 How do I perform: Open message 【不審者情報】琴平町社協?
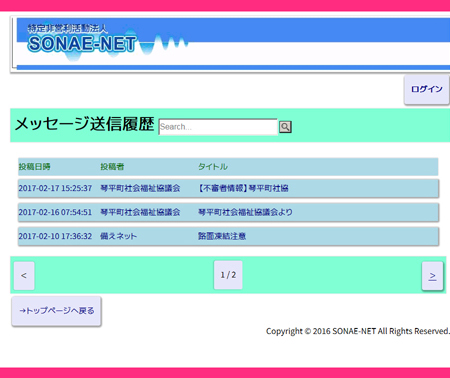click(x=243, y=188)
